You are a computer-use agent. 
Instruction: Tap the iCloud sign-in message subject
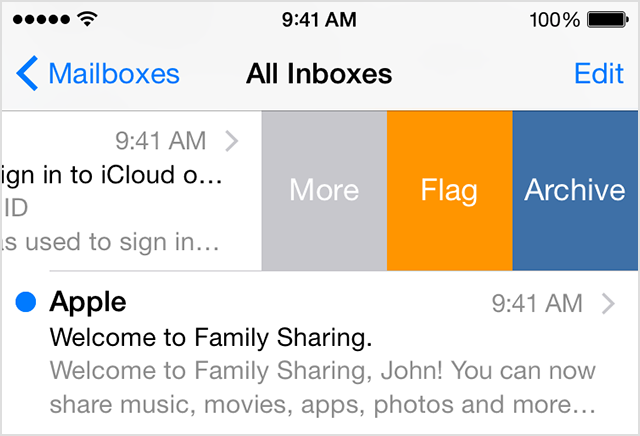click(111, 175)
